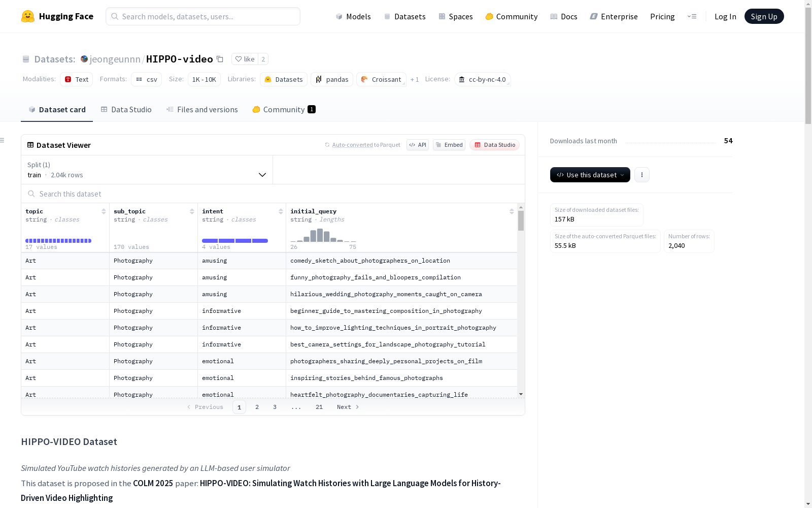Click the Dataset Viewer table icon
This screenshot has height=508, width=812.
pyautogui.click(x=30, y=145)
